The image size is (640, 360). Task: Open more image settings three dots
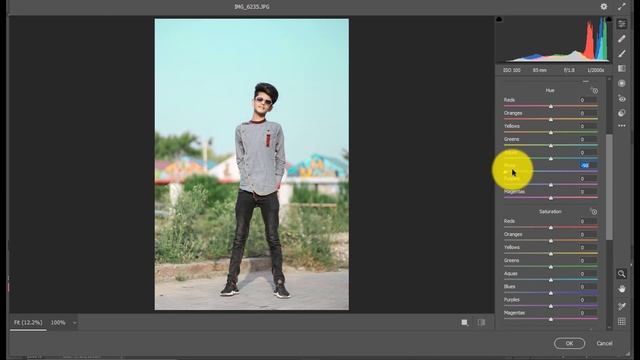(x=622, y=126)
